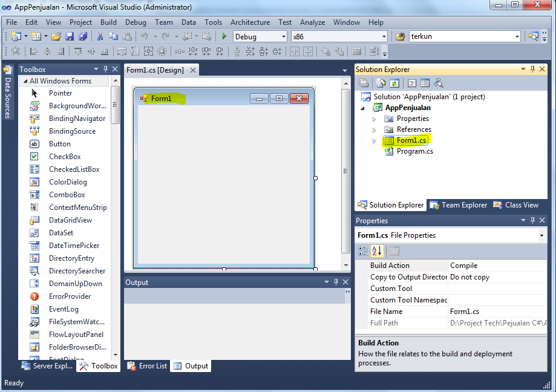The height and width of the screenshot is (392, 556).
Task: Open Properties object selector dropdown
Action: [541, 235]
